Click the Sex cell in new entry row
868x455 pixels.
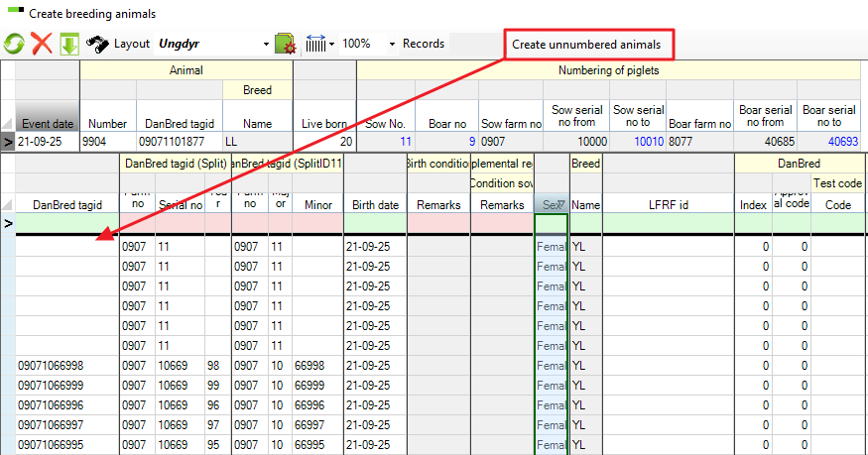(x=551, y=223)
